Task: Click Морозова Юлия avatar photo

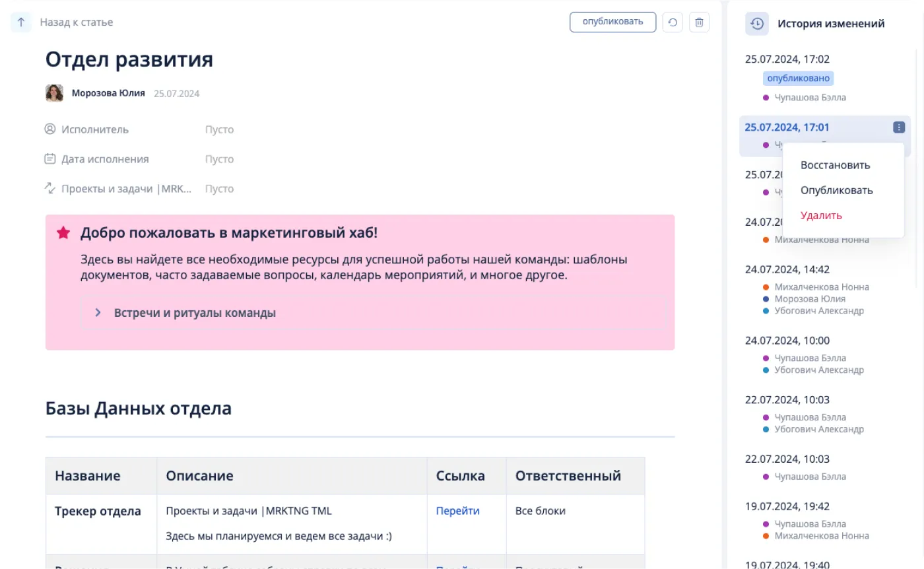Action: coord(54,93)
